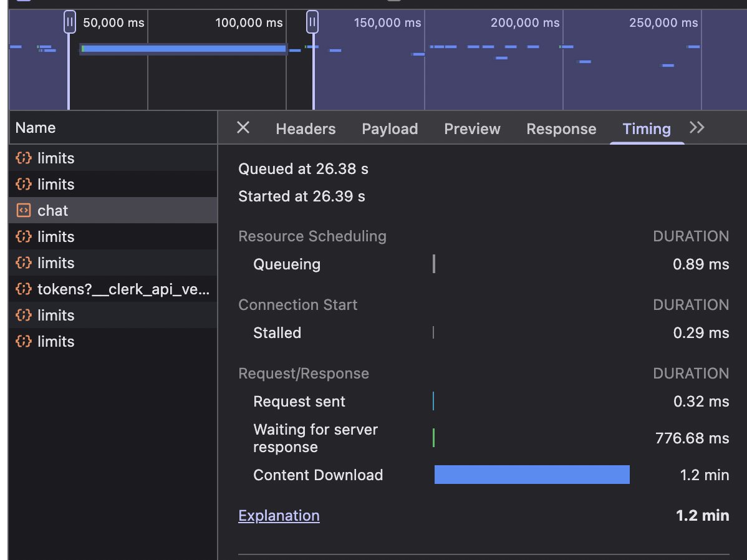
Task: Click the Content Download blue bar
Action: coord(532,475)
